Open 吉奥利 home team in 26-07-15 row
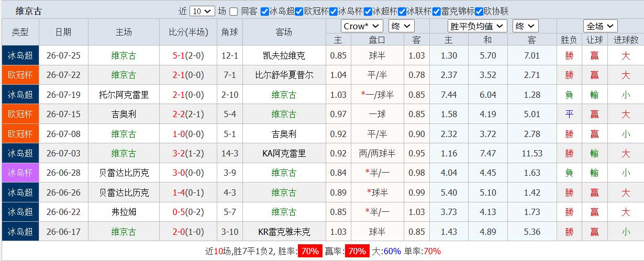Image resolution: width=644 pixels, height=261 pixels. coord(124,114)
